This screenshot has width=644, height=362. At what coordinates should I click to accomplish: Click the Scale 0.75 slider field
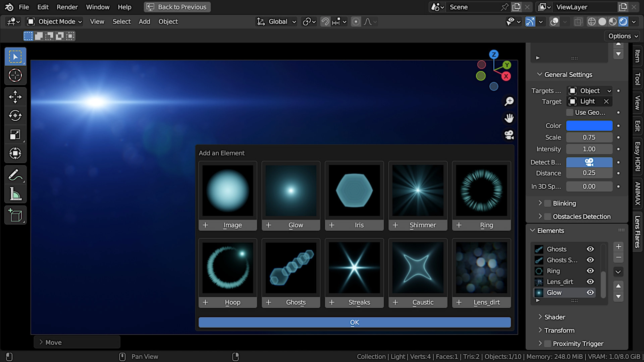point(589,137)
